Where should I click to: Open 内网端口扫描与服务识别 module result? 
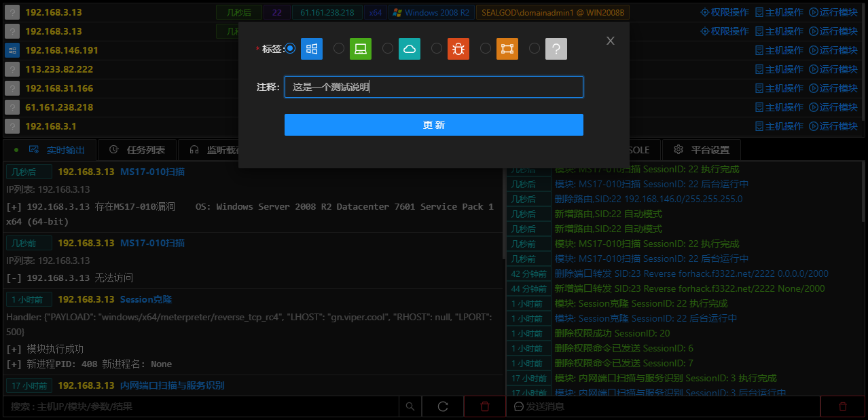[172, 385]
